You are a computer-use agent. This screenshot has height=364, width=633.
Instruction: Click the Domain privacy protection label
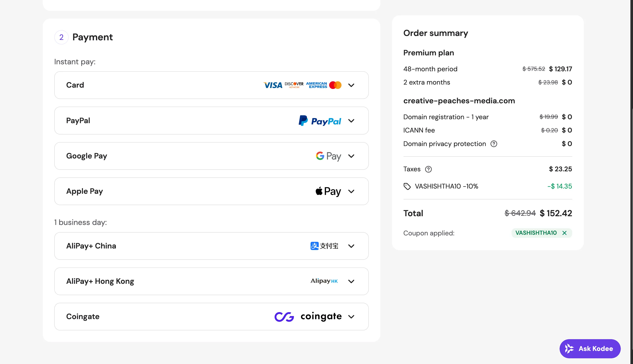[x=444, y=144]
